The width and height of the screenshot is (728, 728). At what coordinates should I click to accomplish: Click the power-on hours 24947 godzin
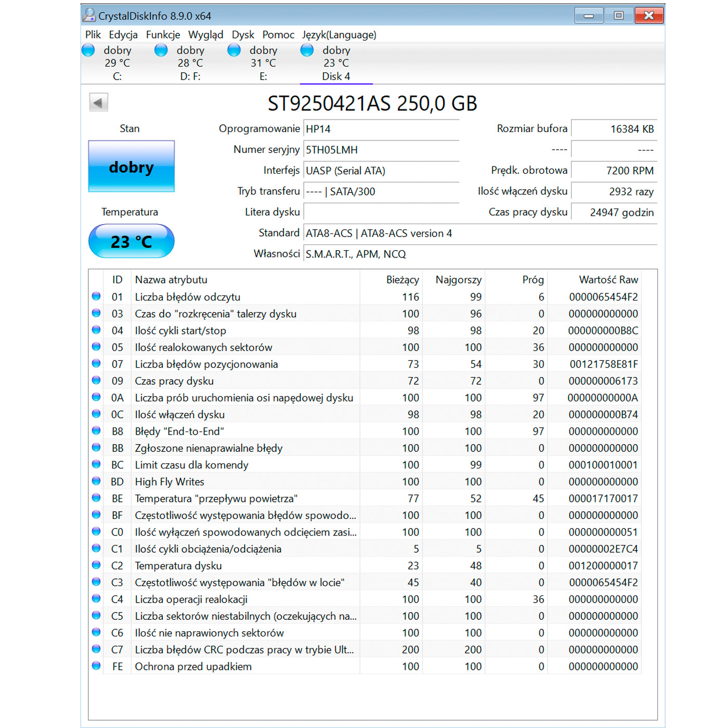614,212
